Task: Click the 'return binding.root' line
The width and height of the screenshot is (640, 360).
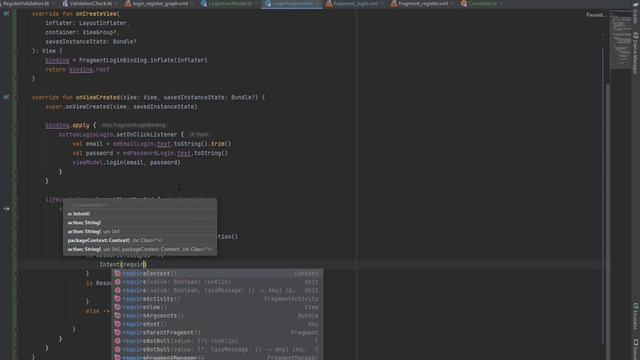Action: (x=77, y=70)
